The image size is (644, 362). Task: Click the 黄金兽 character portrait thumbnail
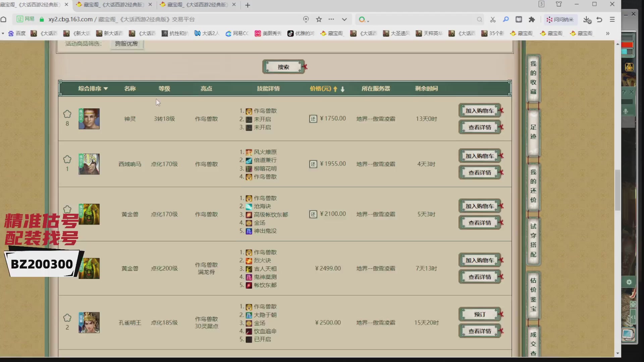point(89,214)
